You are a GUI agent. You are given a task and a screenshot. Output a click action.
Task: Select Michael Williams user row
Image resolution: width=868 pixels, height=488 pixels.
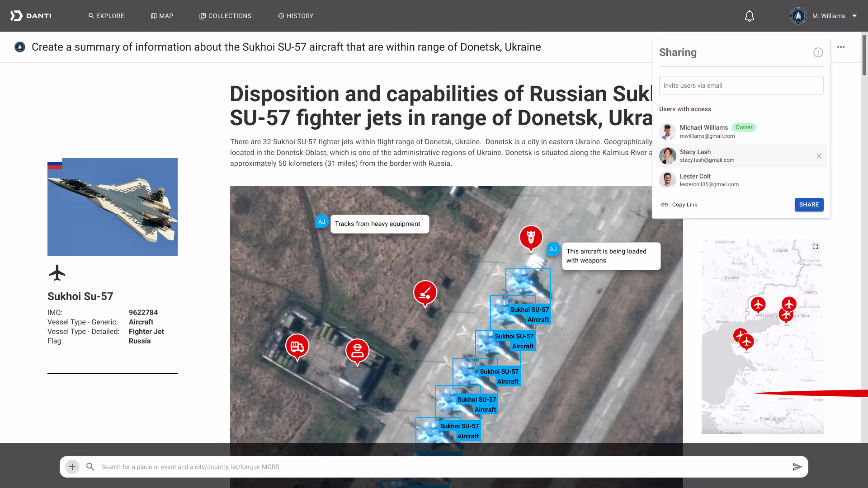[741, 131]
